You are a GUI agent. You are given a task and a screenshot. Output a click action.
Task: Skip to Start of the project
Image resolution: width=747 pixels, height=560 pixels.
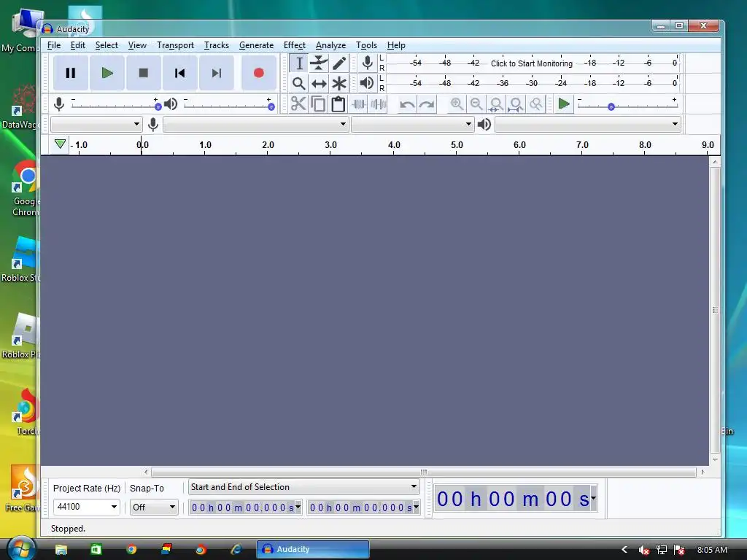pos(179,73)
